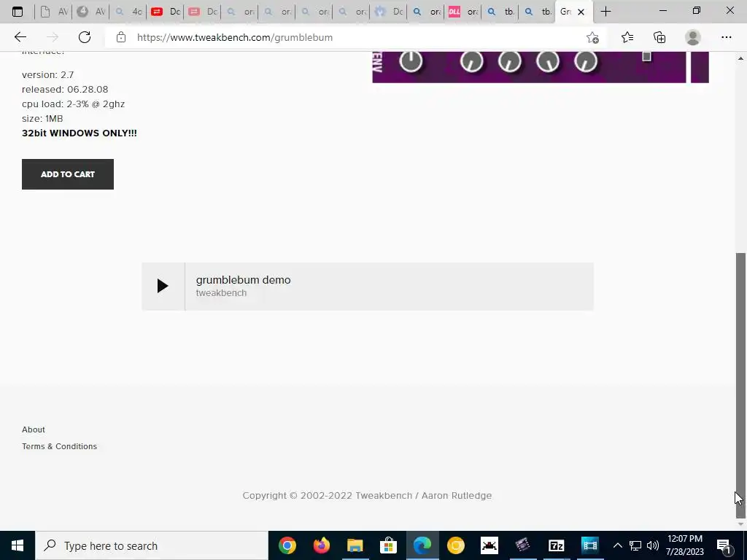Switch to the tab with blue hands icon
Viewport: 747px width, 560px height.
pos(388,12)
